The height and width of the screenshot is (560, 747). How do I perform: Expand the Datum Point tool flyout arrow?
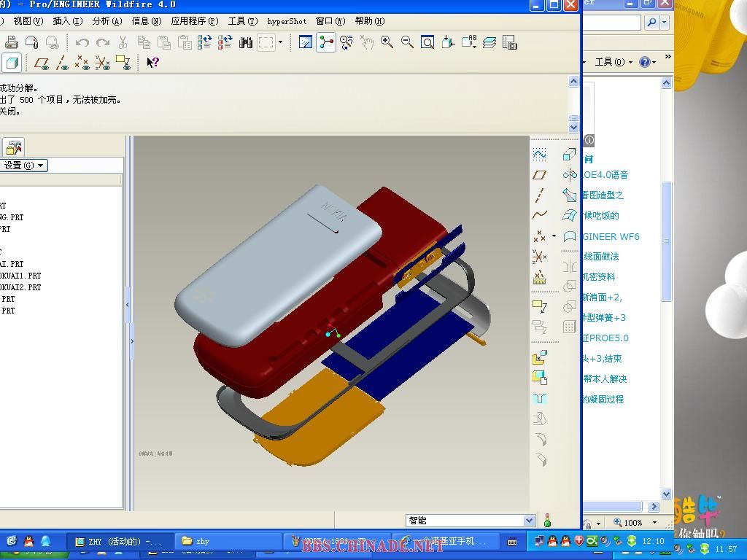pyautogui.click(x=554, y=236)
